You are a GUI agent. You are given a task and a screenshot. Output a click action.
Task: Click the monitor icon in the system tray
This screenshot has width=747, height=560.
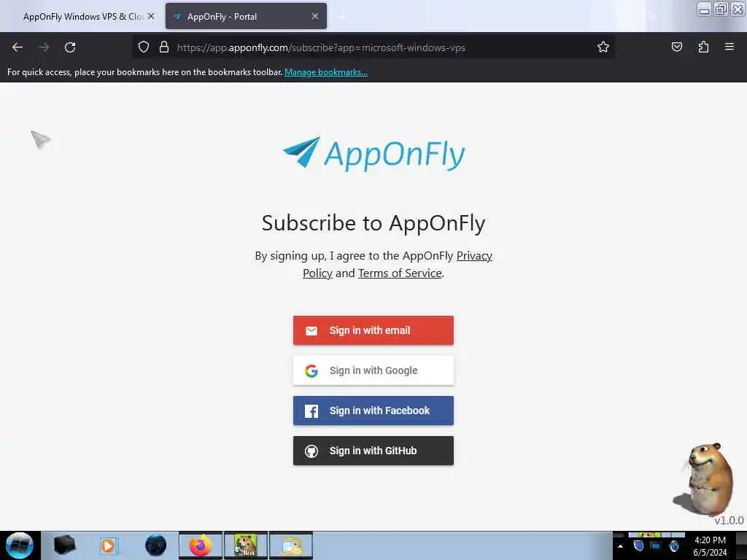point(656,545)
